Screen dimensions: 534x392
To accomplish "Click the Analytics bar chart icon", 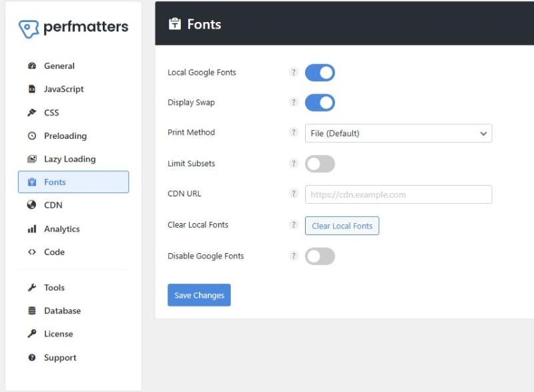I will 31,229.
